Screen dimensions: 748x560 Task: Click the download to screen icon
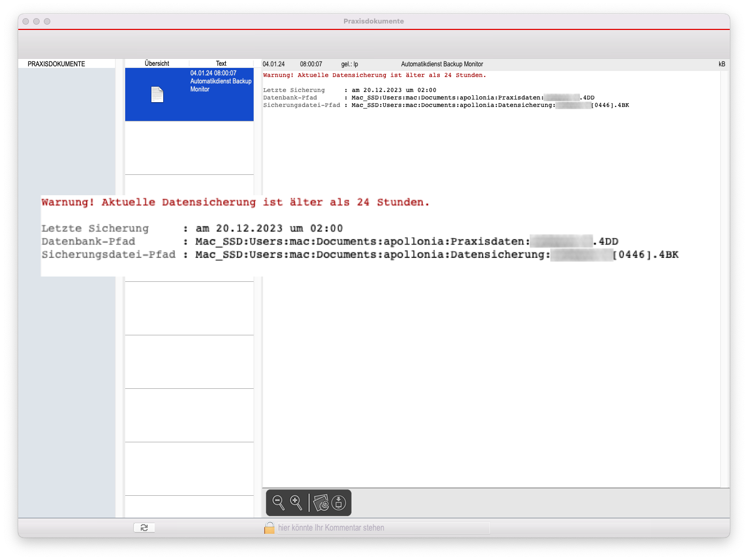339,503
